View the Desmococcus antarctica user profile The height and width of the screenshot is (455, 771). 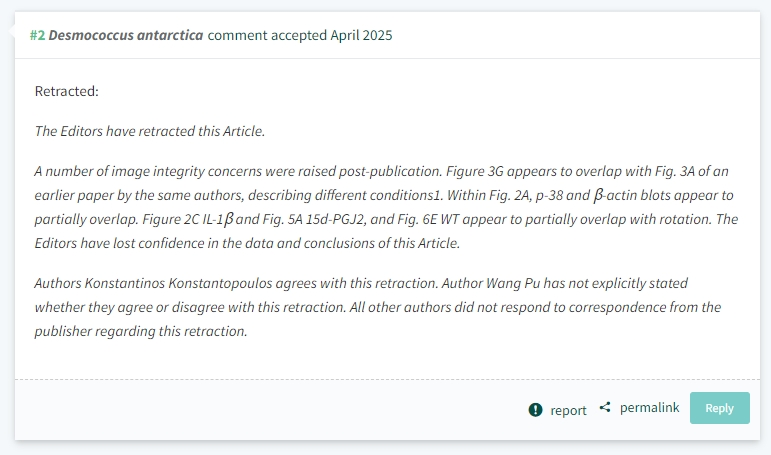(126, 35)
